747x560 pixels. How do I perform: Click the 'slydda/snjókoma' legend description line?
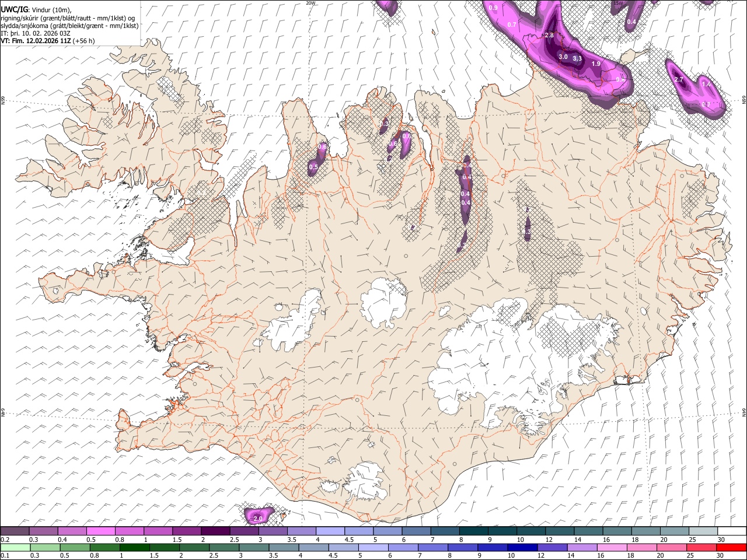point(70,26)
